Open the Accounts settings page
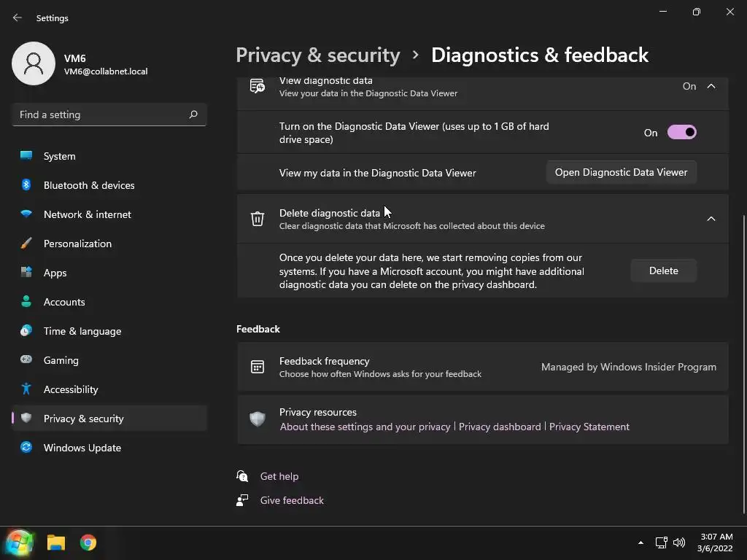The height and width of the screenshot is (560, 747). [x=64, y=302]
